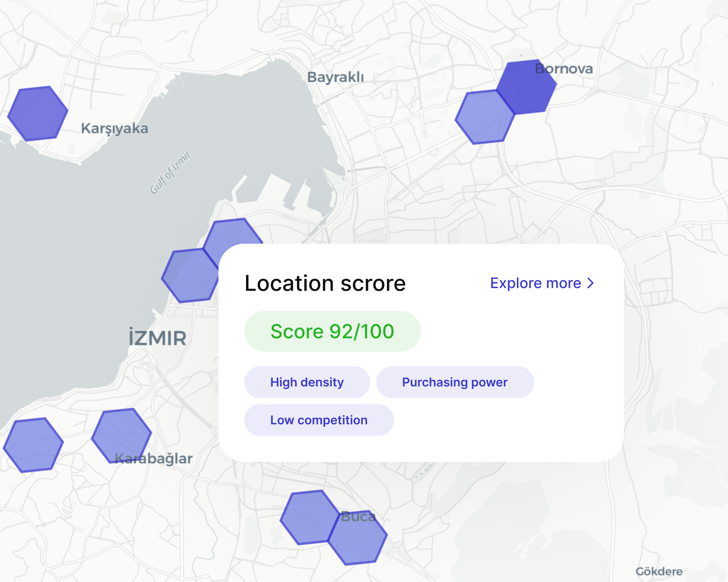Click the chevron next to Explore more
Viewport: 728px width, 582px height.
[x=590, y=283]
